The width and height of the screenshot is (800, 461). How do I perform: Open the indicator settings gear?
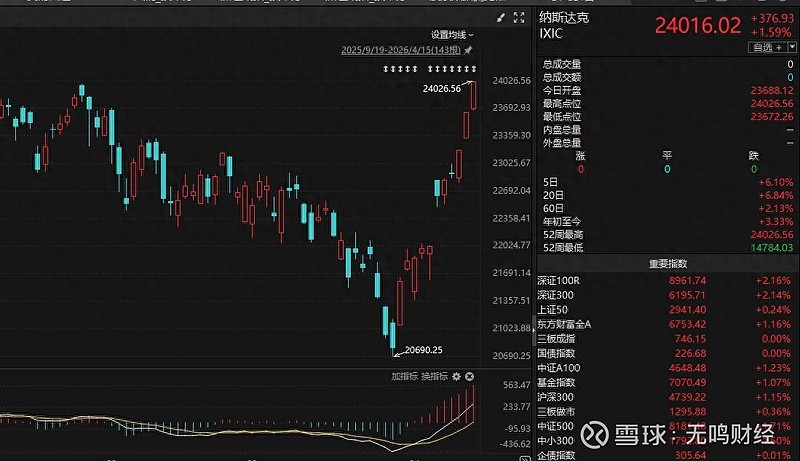click(456, 376)
